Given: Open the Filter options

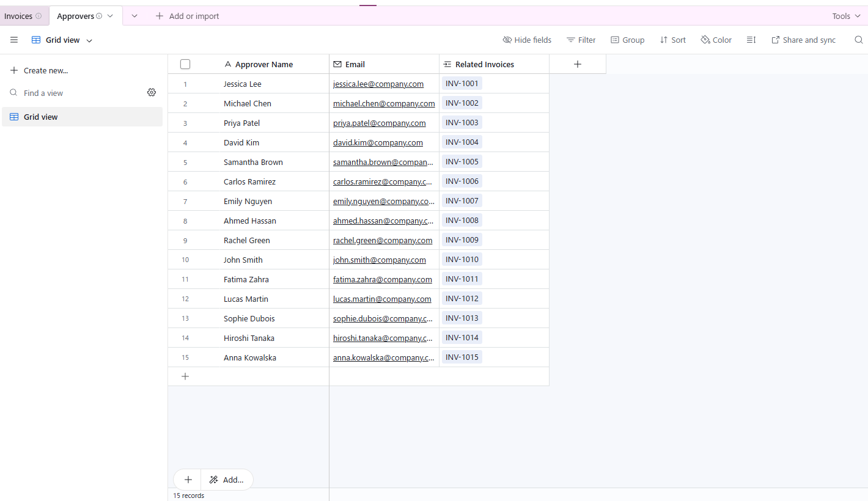Looking at the screenshot, I should (x=581, y=40).
